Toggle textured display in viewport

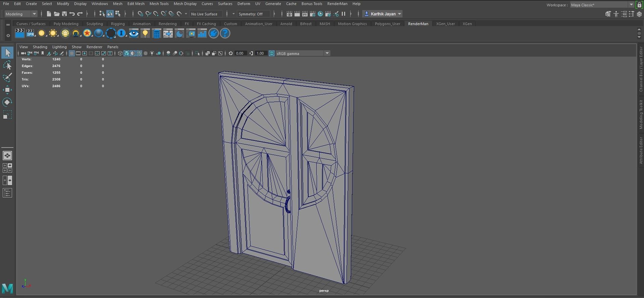point(146,53)
